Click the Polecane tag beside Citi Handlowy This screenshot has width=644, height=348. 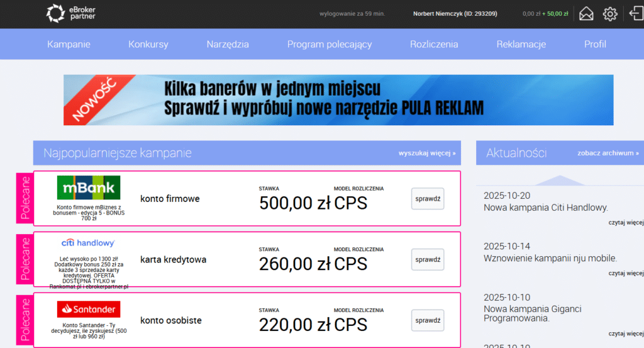point(25,259)
